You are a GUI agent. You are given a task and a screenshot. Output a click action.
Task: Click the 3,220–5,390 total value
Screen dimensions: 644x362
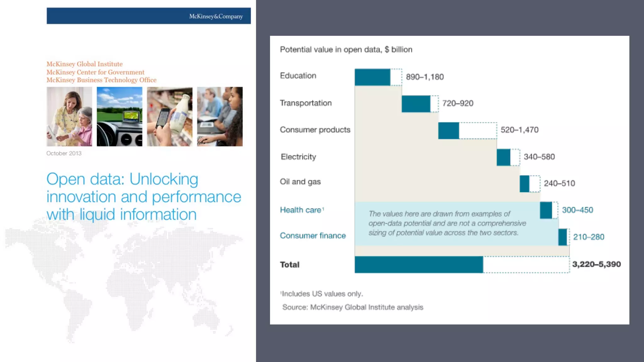click(596, 264)
